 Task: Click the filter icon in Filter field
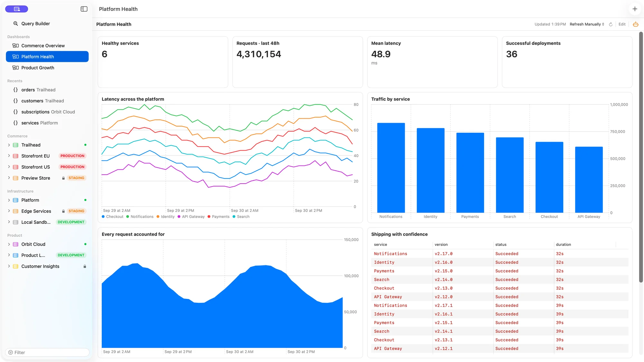pos(11,352)
